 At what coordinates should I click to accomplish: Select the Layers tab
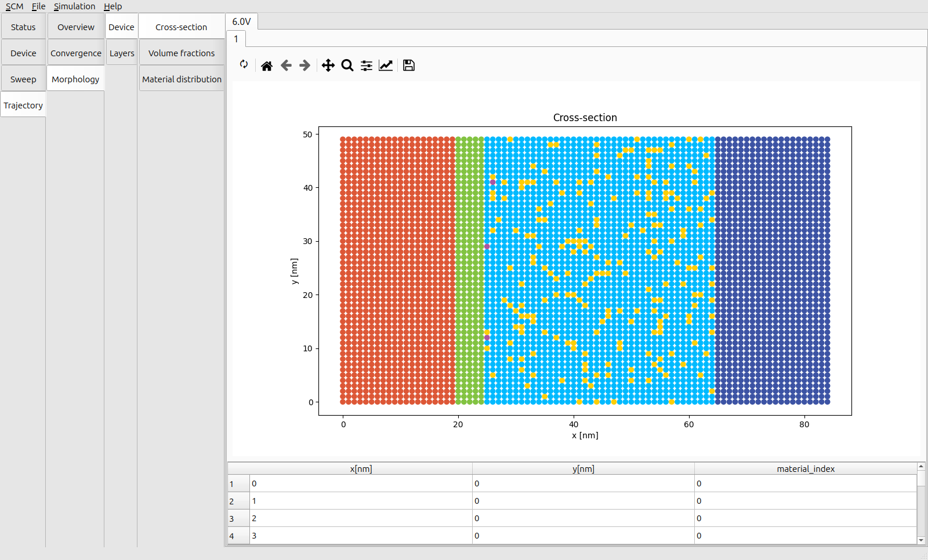(x=122, y=53)
